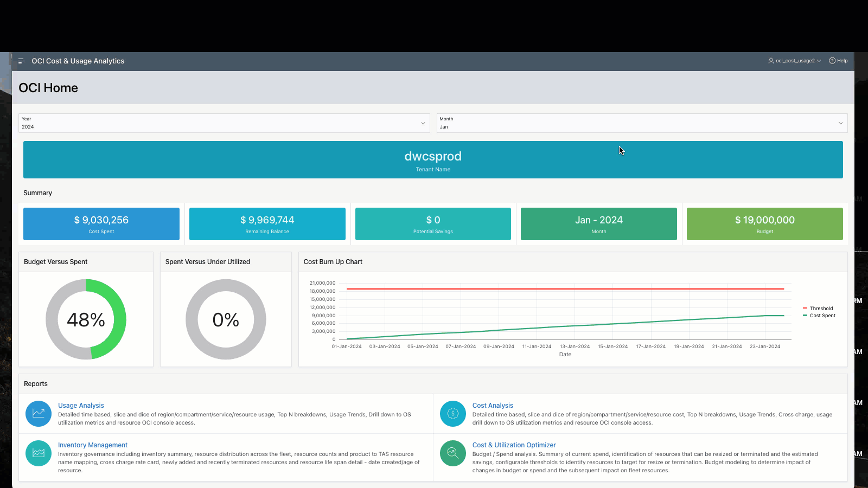Open the hamburger navigation menu
Viewport: 868px width, 488px height.
[x=21, y=61]
